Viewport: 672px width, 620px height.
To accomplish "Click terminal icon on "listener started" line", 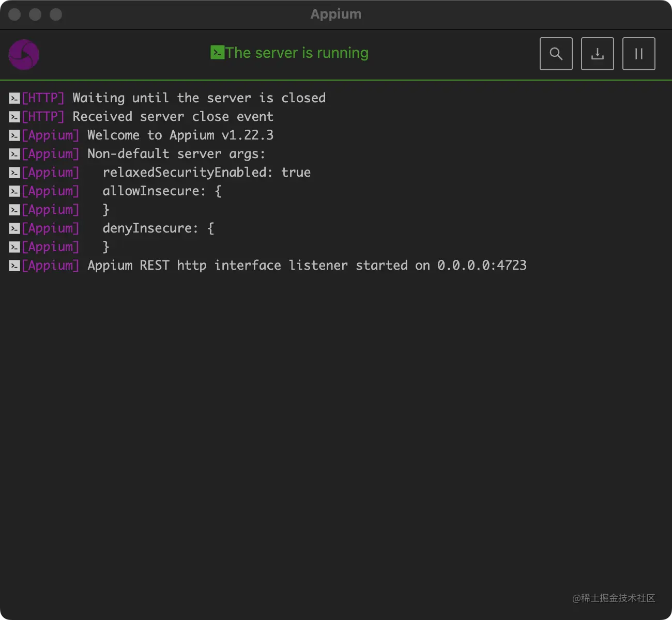I will 14,266.
